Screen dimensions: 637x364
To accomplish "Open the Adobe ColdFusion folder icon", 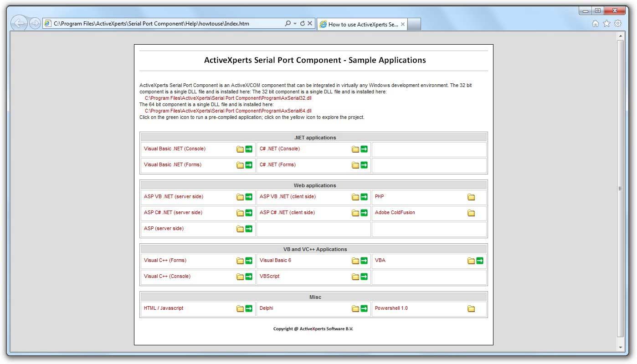I will tap(471, 213).
